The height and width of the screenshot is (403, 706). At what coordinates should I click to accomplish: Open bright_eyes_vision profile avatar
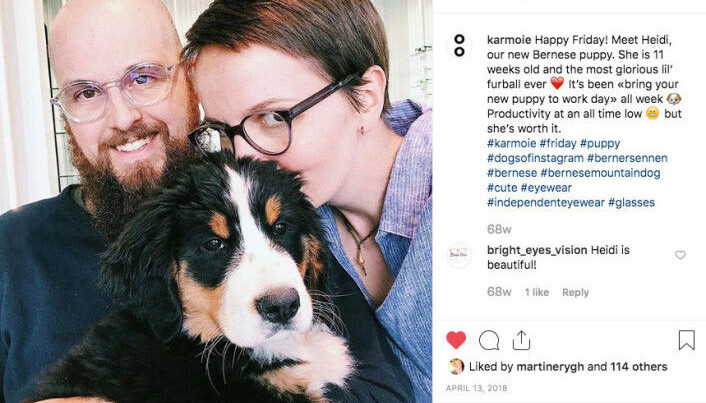[459, 255]
